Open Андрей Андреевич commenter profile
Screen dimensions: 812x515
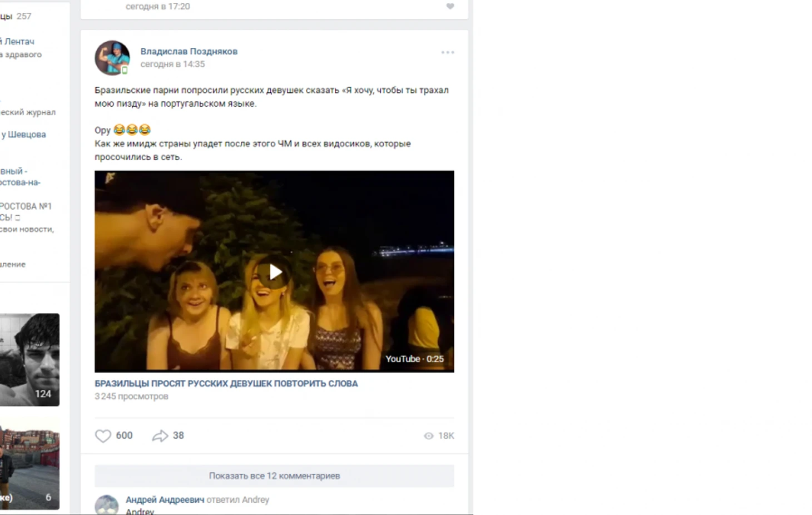pyautogui.click(x=165, y=499)
